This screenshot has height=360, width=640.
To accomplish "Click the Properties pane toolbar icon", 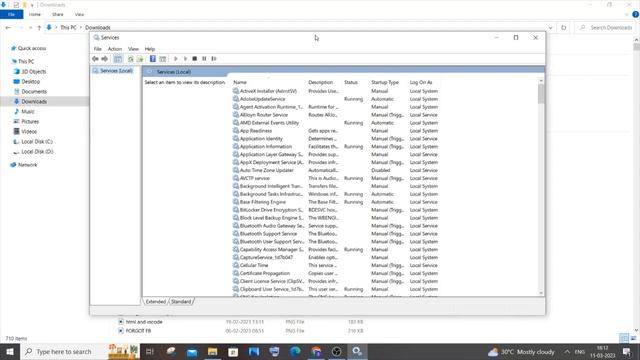I will tap(162, 59).
